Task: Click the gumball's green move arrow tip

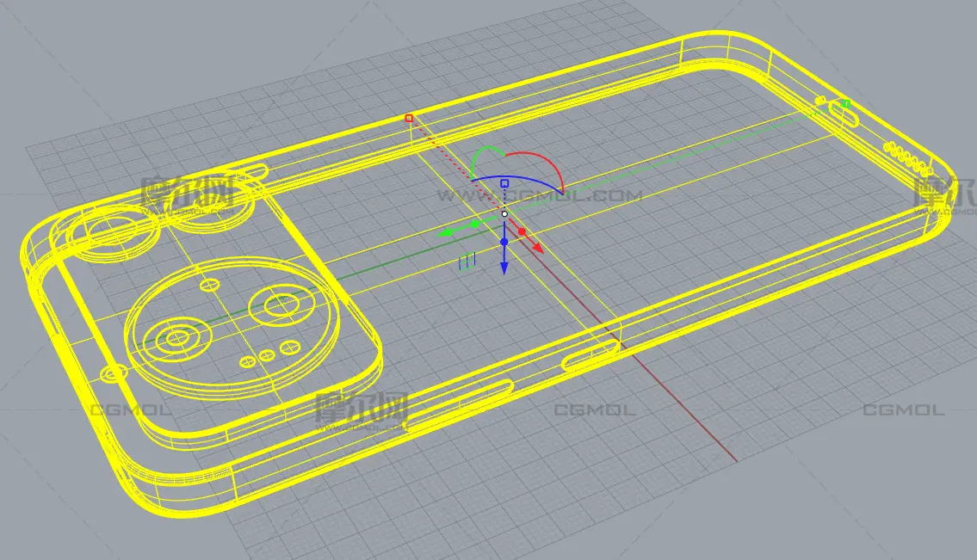Action: (445, 233)
